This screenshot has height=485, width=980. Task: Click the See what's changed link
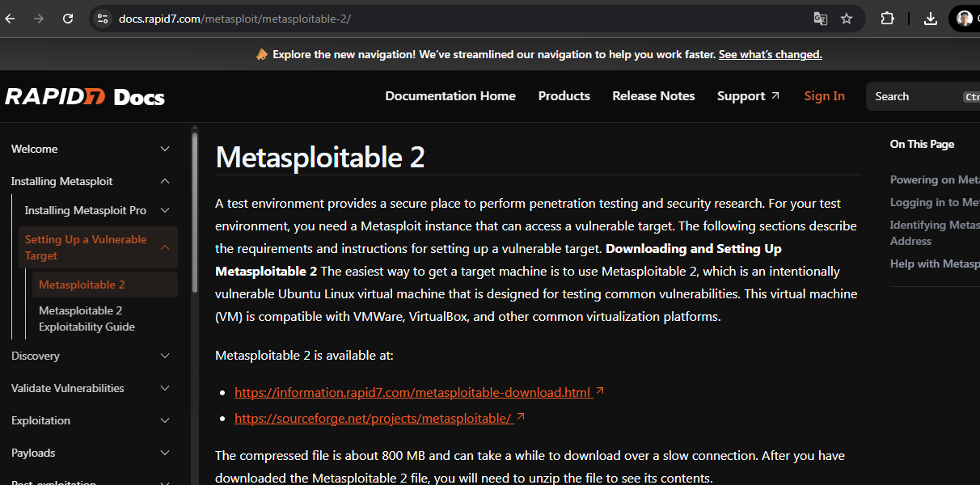click(x=770, y=54)
